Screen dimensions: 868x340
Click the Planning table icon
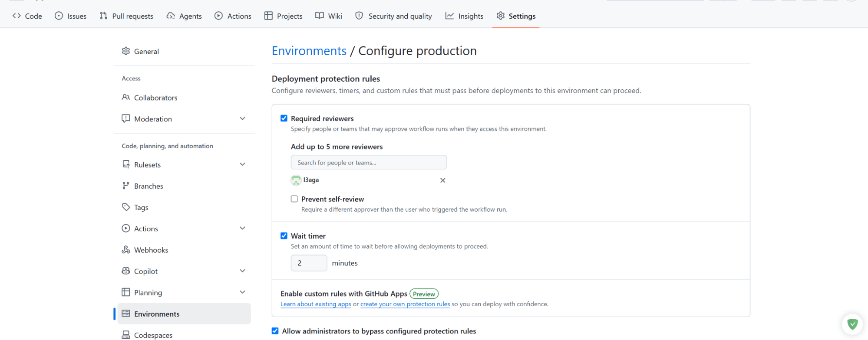126,292
